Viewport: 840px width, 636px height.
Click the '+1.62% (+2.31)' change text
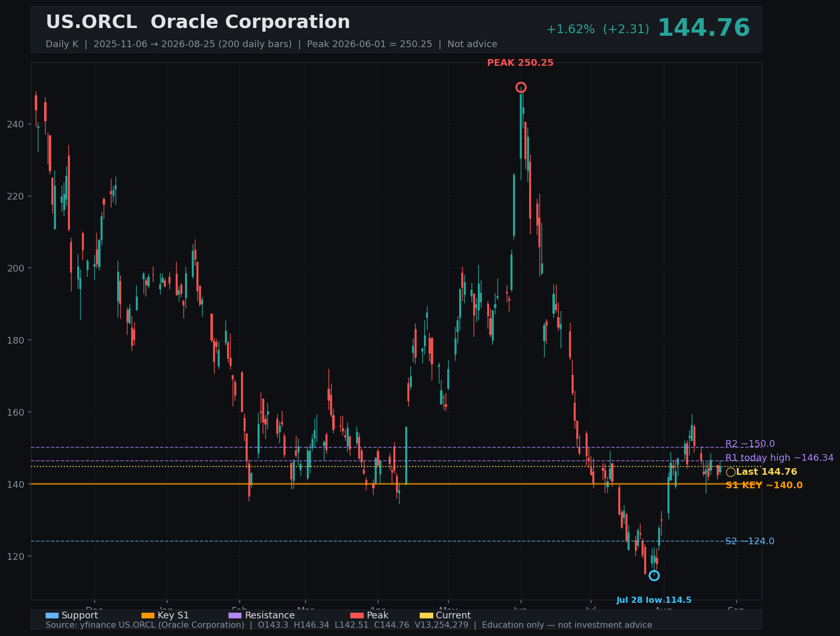tap(597, 30)
